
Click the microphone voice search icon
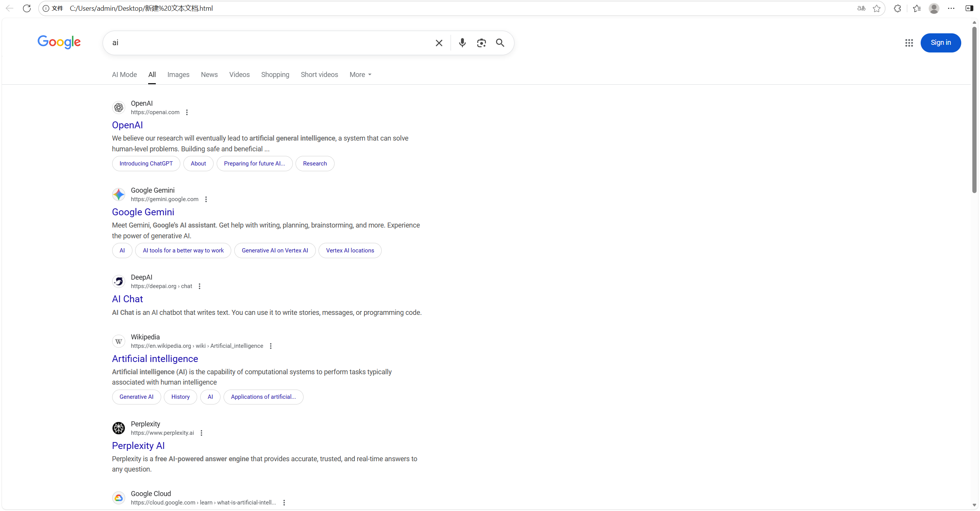(462, 43)
